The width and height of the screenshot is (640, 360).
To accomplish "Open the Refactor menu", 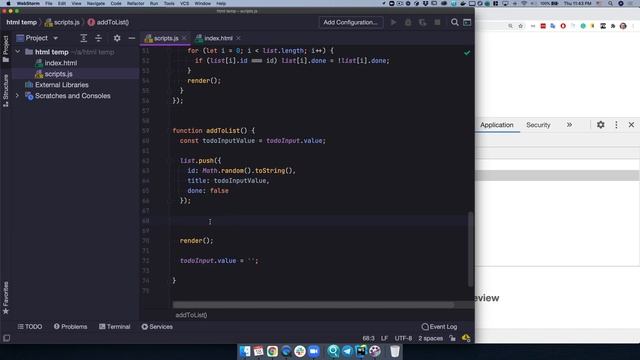I will pos(136,3).
